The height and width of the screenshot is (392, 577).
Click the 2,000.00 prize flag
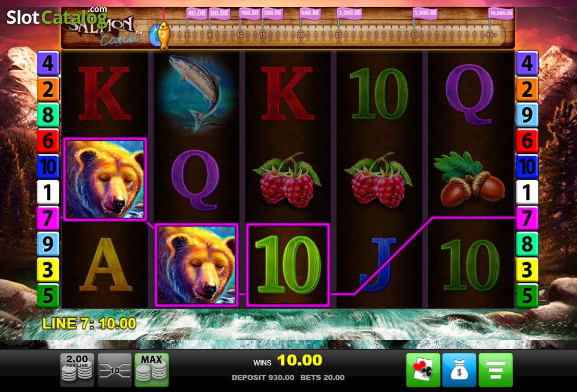pos(350,14)
